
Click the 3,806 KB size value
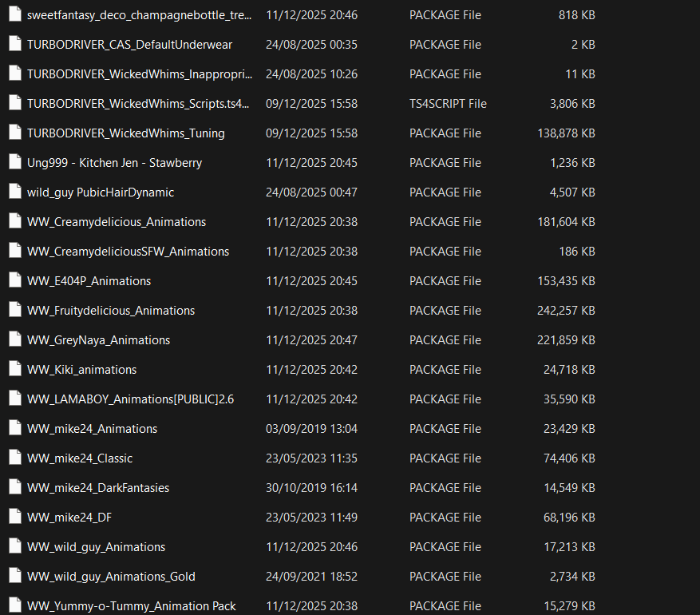572,104
